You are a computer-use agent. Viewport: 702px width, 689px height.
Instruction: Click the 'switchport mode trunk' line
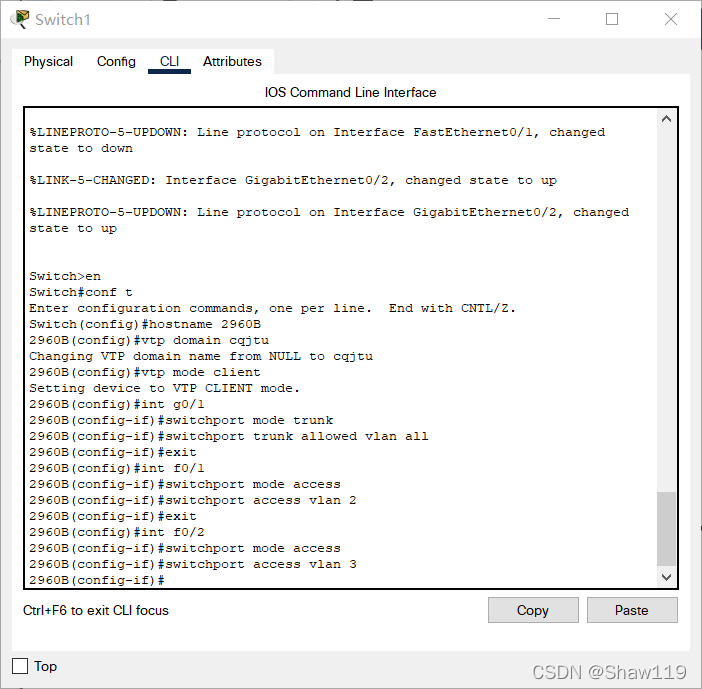click(181, 420)
